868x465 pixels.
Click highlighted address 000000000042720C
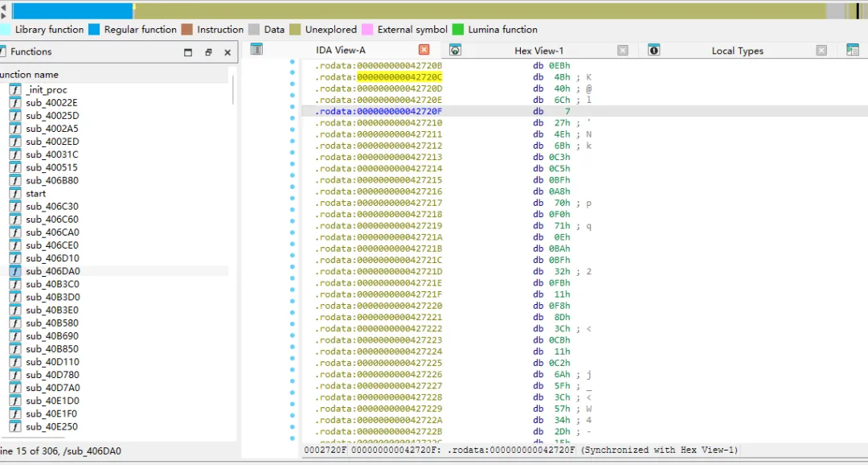(x=399, y=77)
